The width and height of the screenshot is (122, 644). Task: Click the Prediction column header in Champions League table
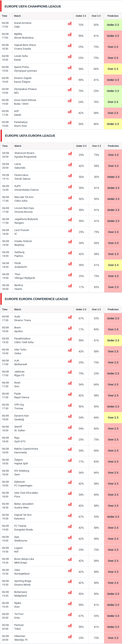pos(113,16)
